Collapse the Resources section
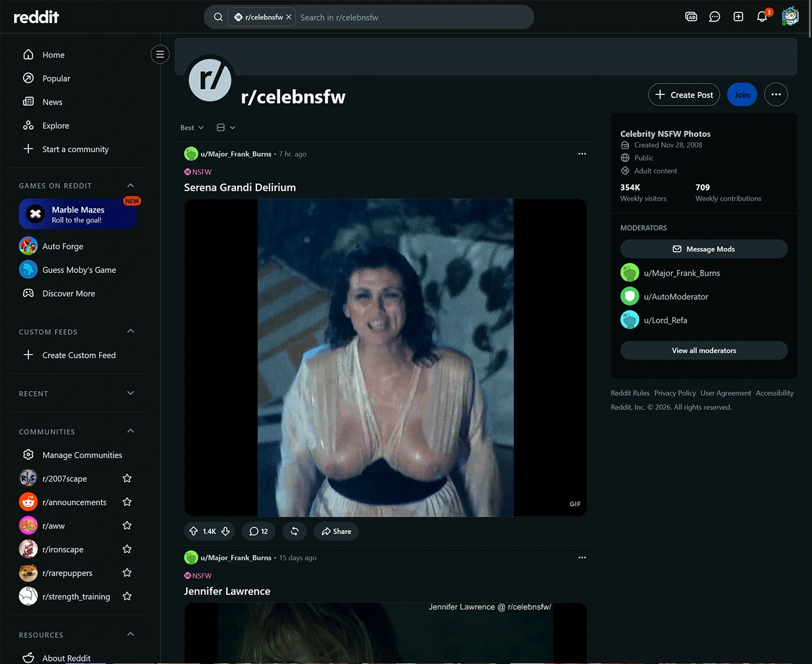The width and height of the screenshot is (812, 664). point(131,634)
